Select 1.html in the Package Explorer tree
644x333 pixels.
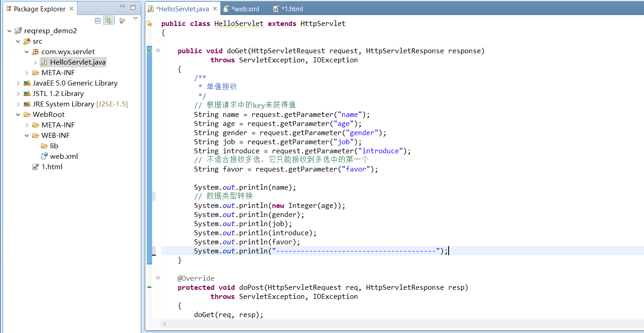47,167
